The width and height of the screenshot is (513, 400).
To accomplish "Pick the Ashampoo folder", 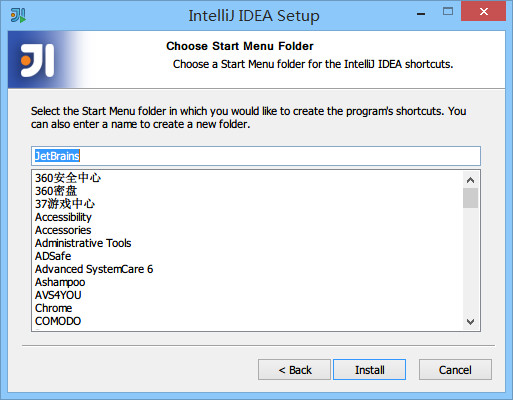I will tap(60, 282).
